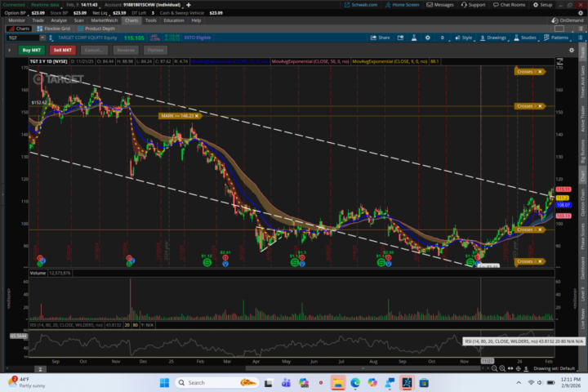Open the Studies dropdown
588x392 pixels.
pyautogui.click(x=525, y=38)
